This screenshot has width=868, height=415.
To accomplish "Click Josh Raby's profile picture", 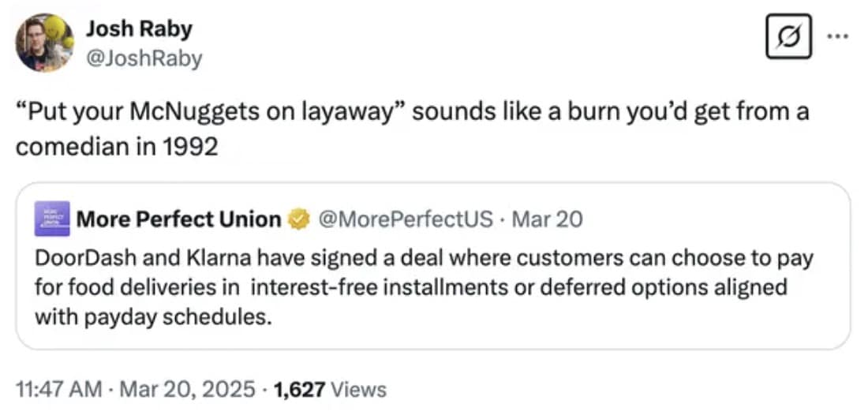I will click(45, 43).
